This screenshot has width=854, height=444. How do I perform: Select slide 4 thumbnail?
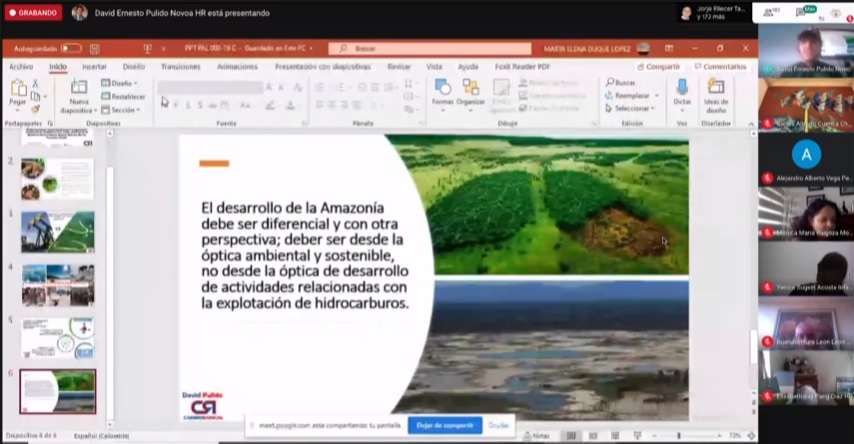[x=58, y=285]
